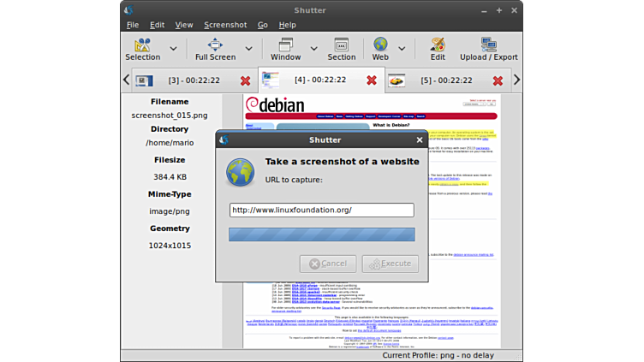Image resolution: width=644 pixels, height=362 pixels.
Task: Switch to tab [5] - 00:22:22
Action: [445, 80]
